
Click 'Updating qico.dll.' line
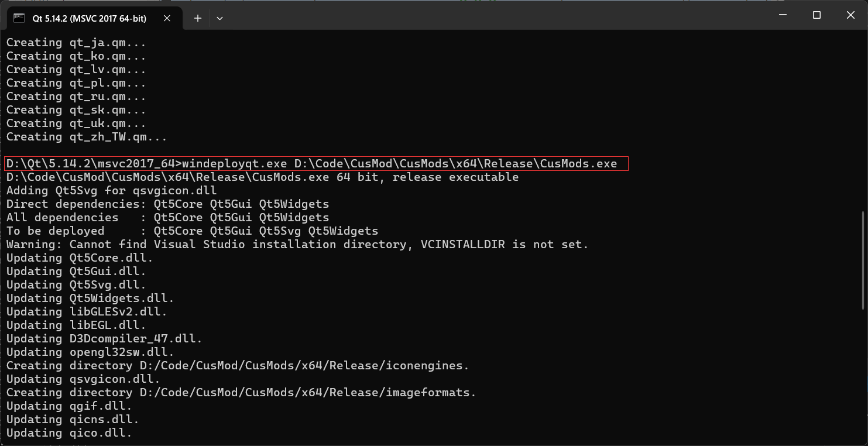pyautogui.click(x=69, y=433)
